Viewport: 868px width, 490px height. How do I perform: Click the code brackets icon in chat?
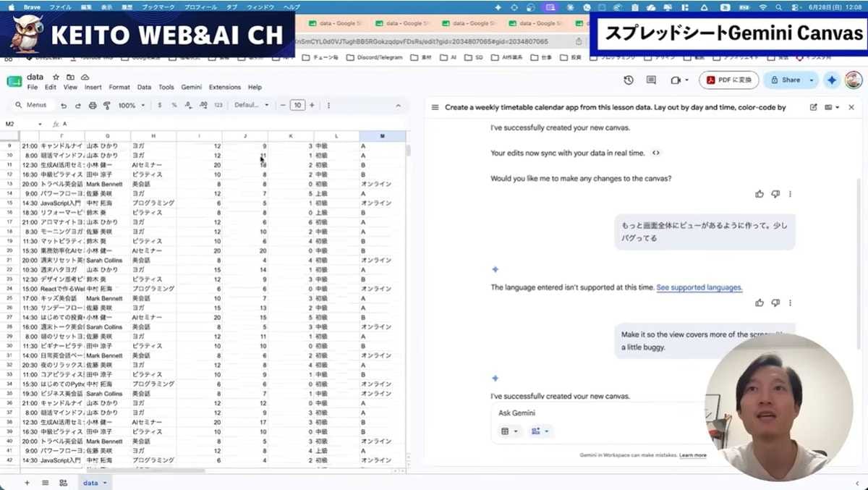click(655, 153)
